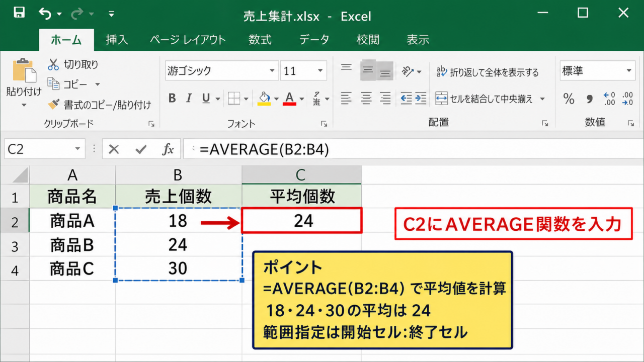Activate the Format Painter brush (書式のコピー/貼り付け)

(53, 104)
